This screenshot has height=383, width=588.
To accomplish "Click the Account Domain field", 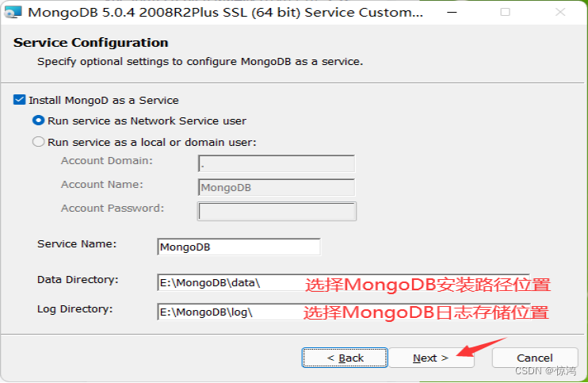I will pos(277,163).
